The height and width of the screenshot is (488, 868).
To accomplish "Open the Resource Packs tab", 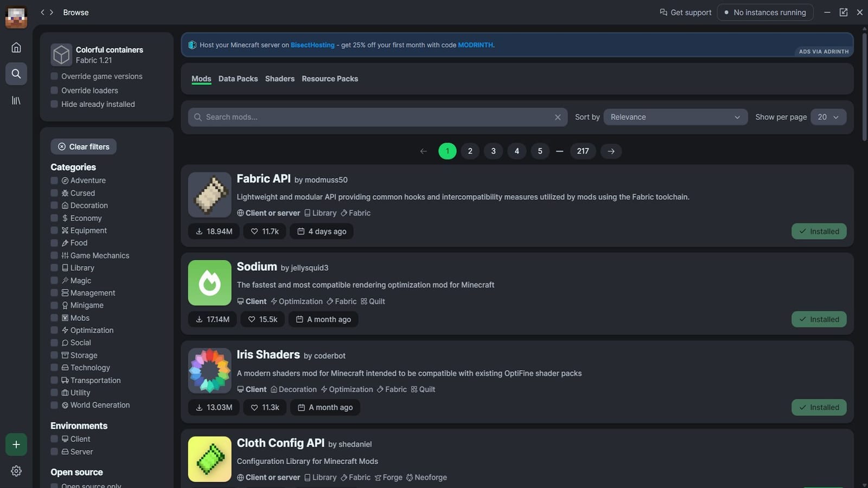I will tap(330, 79).
